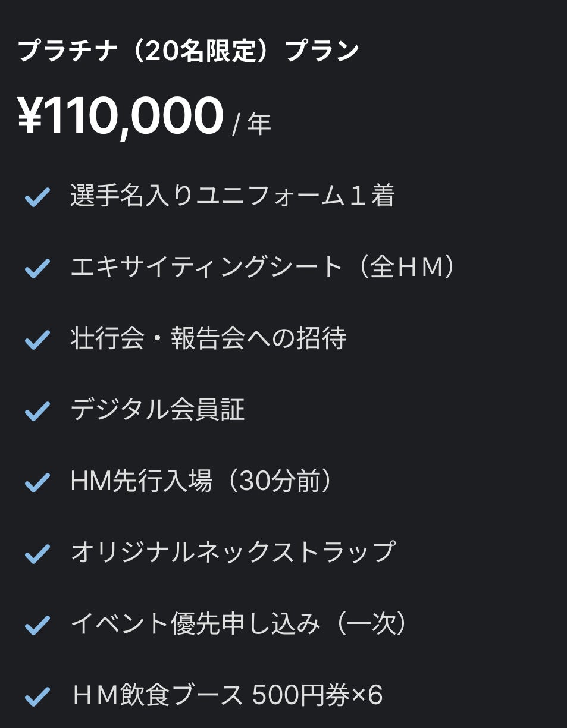Click the checkmark next to エキサイティングシート
Image resolution: width=567 pixels, height=728 pixels.
[37, 269]
